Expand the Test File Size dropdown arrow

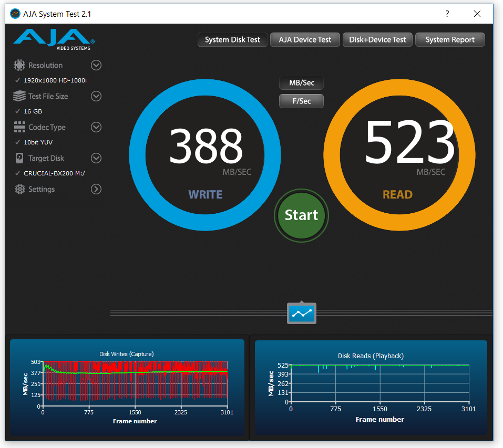[x=96, y=96]
